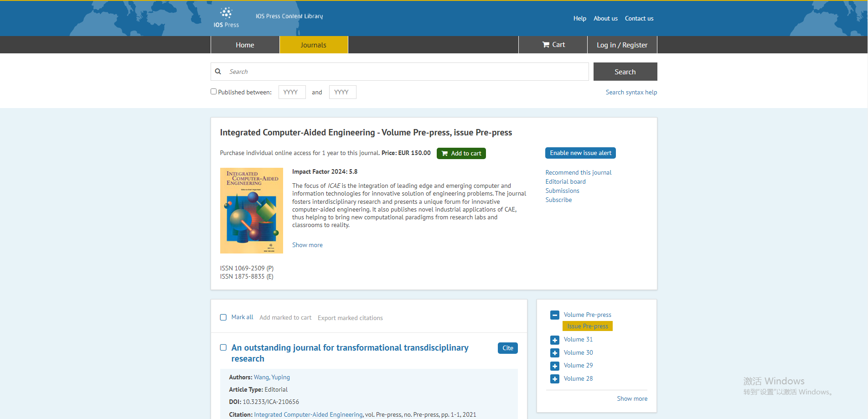
Task: Enable new issue alert
Action: coord(580,153)
